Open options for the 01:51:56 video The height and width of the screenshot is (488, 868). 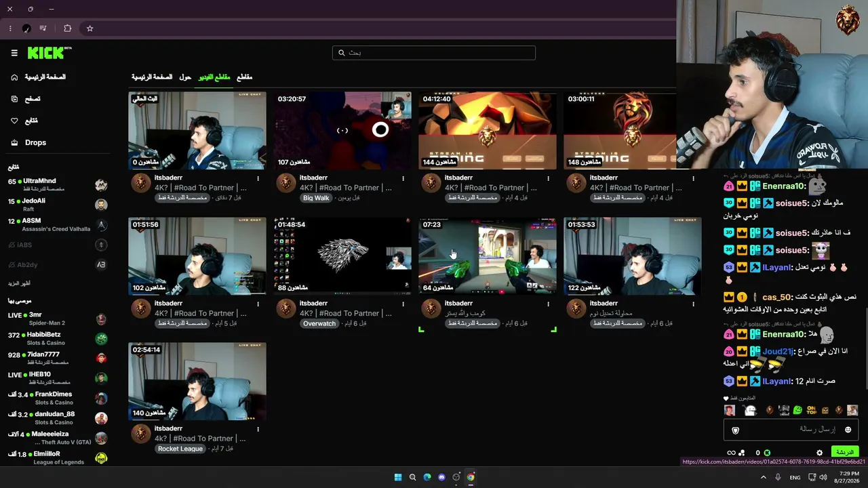(x=258, y=304)
